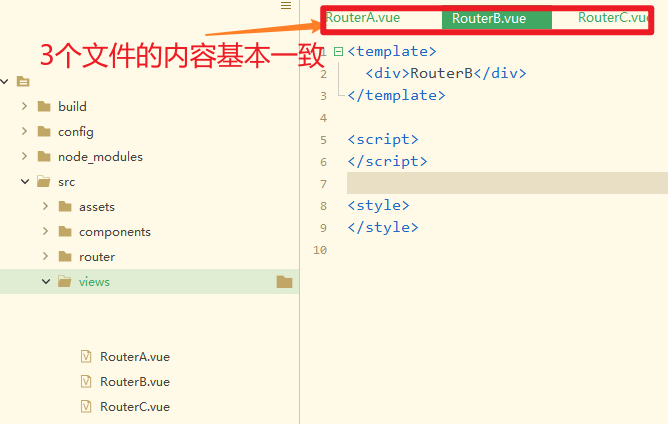The width and height of the screenshot is (668, 424).
Task: Select the views folder name
Action: pos(95,282)
